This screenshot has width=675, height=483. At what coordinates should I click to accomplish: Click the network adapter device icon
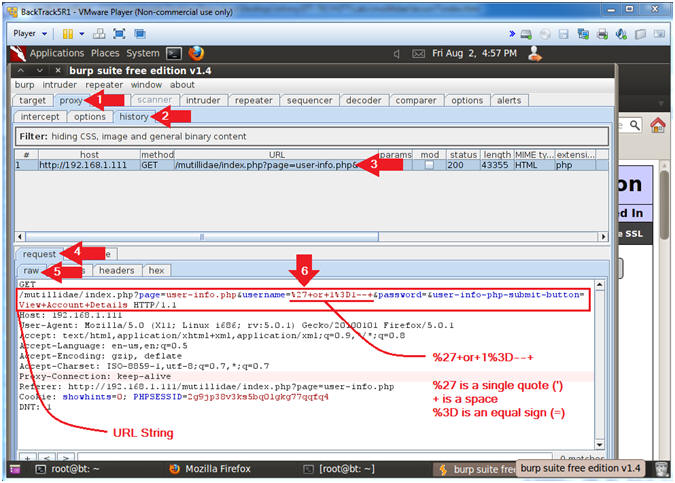click(x=583, y=34)
